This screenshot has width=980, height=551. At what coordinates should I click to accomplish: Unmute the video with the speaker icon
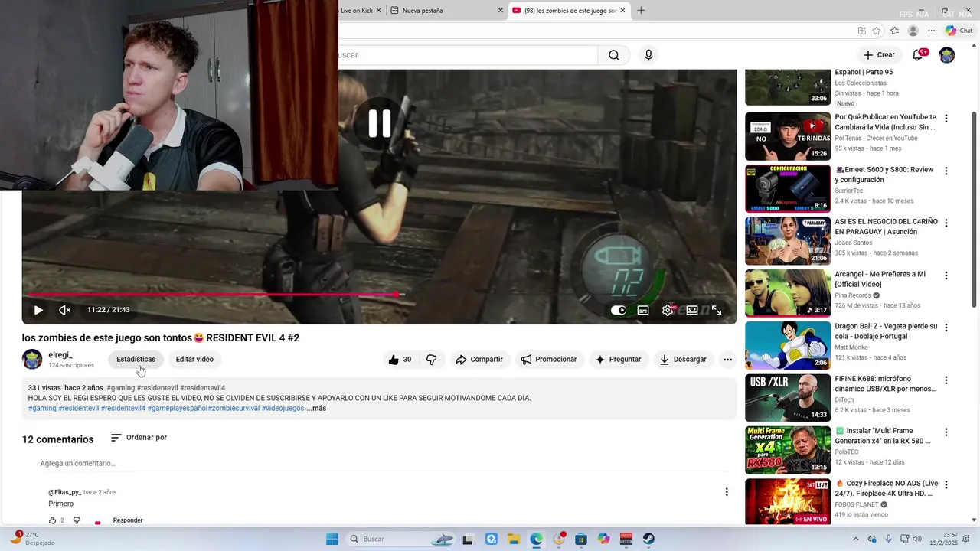[x=65, y=310]
